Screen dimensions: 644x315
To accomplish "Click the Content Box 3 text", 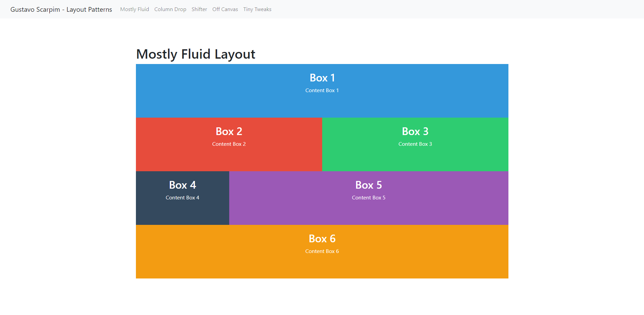I will pos(415,144).
